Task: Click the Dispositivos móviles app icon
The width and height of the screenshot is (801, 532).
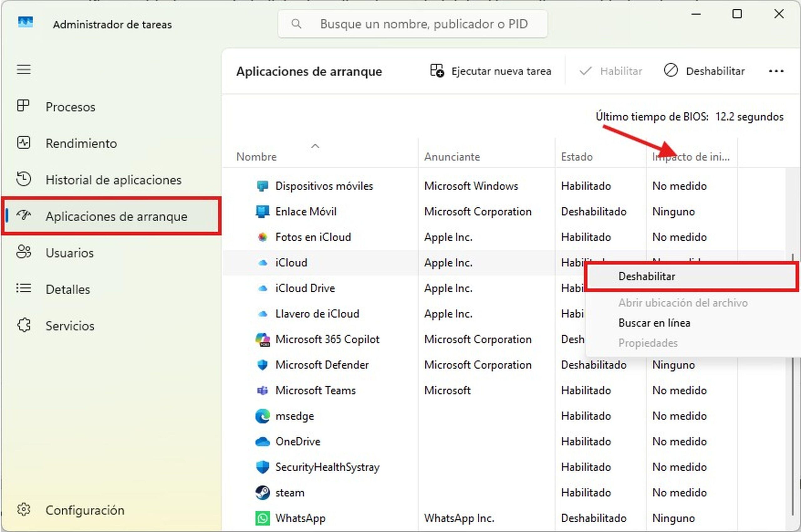Action: coord(262,186)
